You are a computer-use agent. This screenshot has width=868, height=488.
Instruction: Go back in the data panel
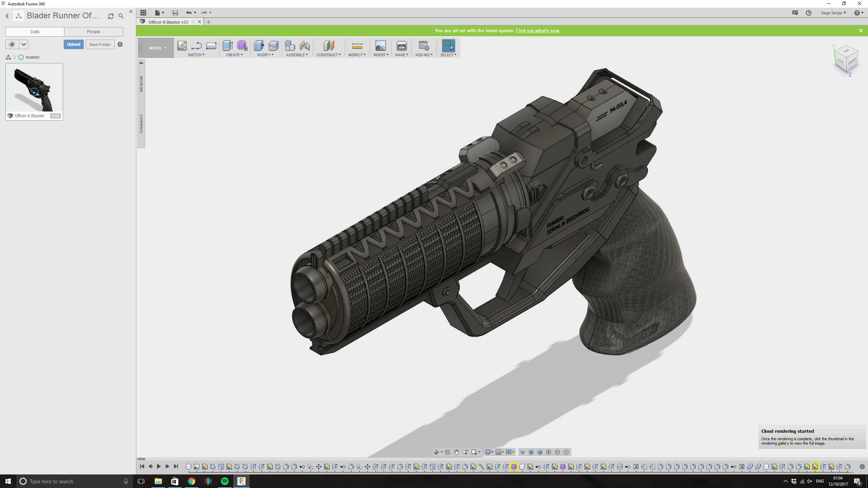7,16
